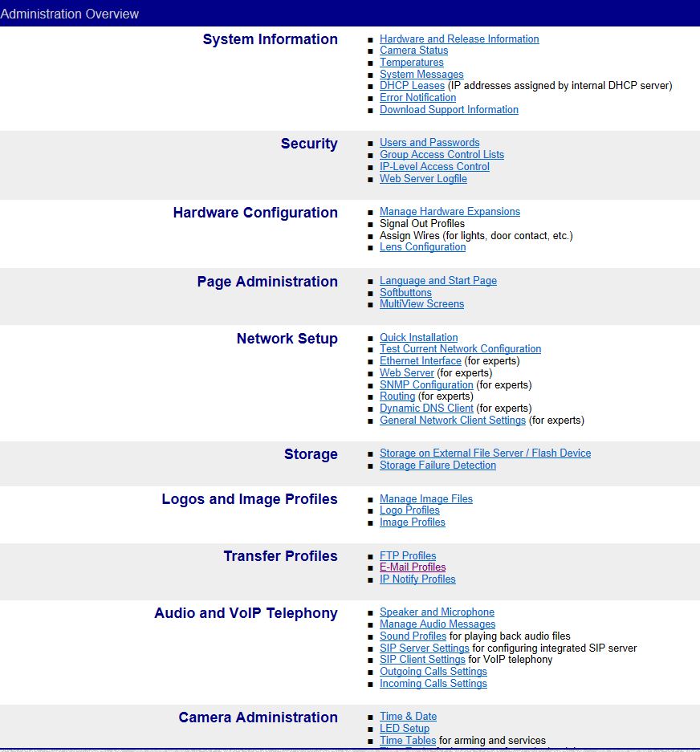Open Ethernet Interface settings
This screenshot has width=700, height=752.
click(421, 361)
